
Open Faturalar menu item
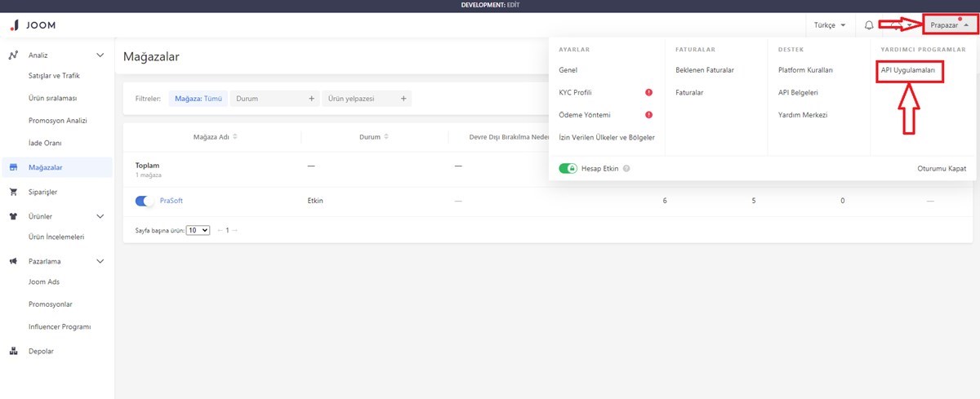coord(689,93)
